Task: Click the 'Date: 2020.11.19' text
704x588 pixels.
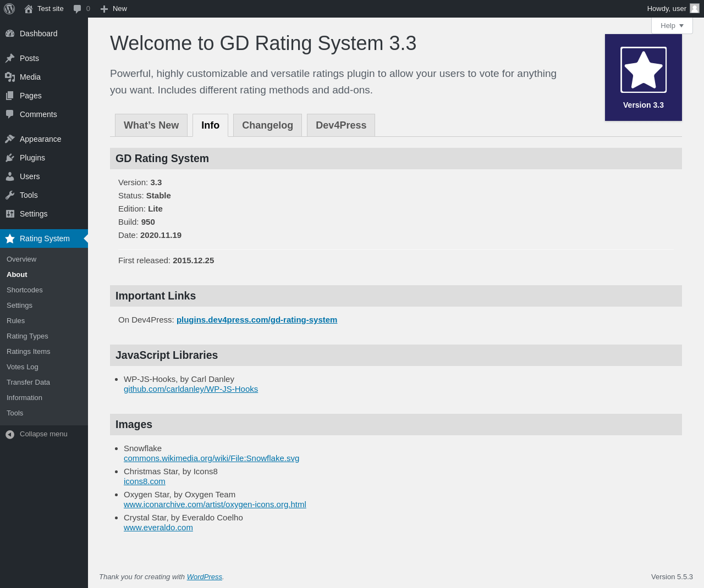Action: [150, 235]
